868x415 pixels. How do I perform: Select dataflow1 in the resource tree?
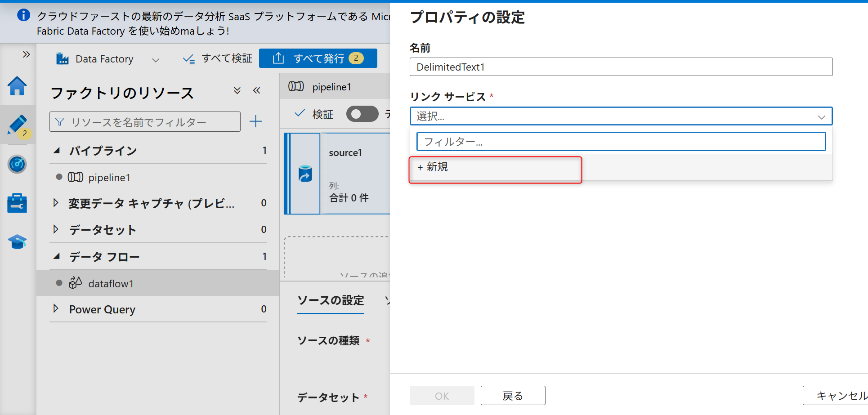click(x=111, y=284)
